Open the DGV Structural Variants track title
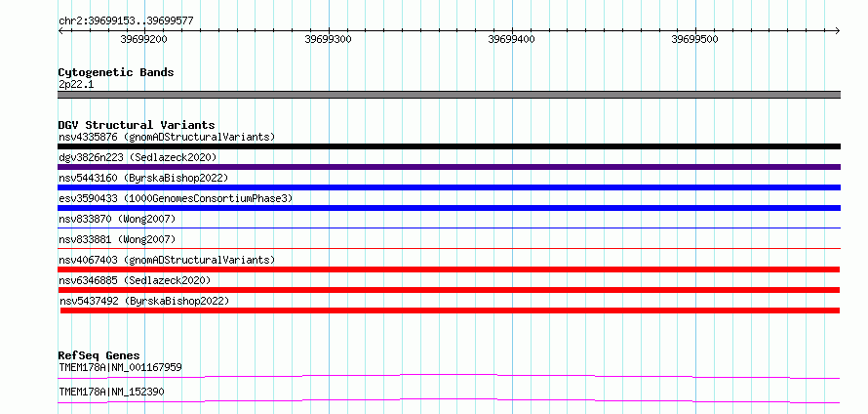This screenshot has height=414, width=868. [x=137, y=125]
